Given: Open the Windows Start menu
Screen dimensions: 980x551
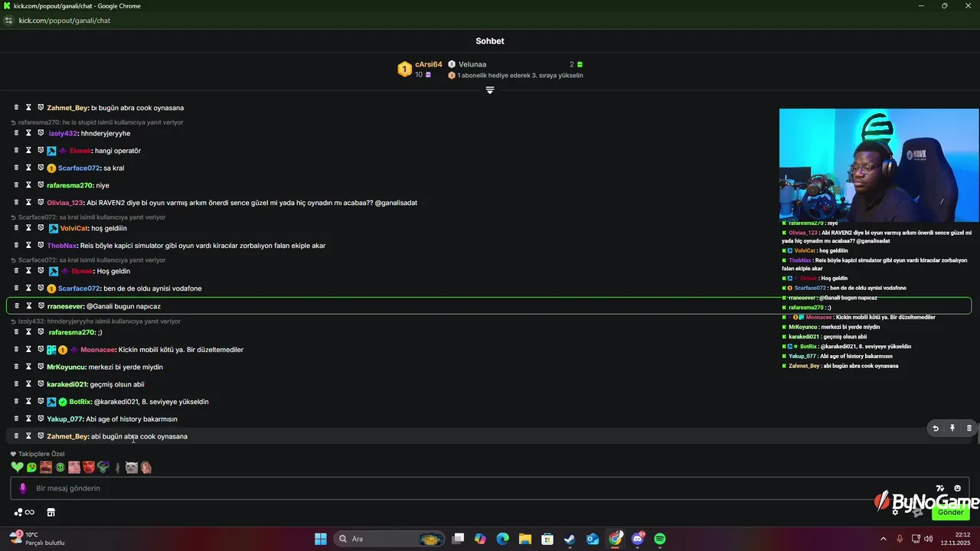Looking at the screenshot, I should (x=321, y=539).
